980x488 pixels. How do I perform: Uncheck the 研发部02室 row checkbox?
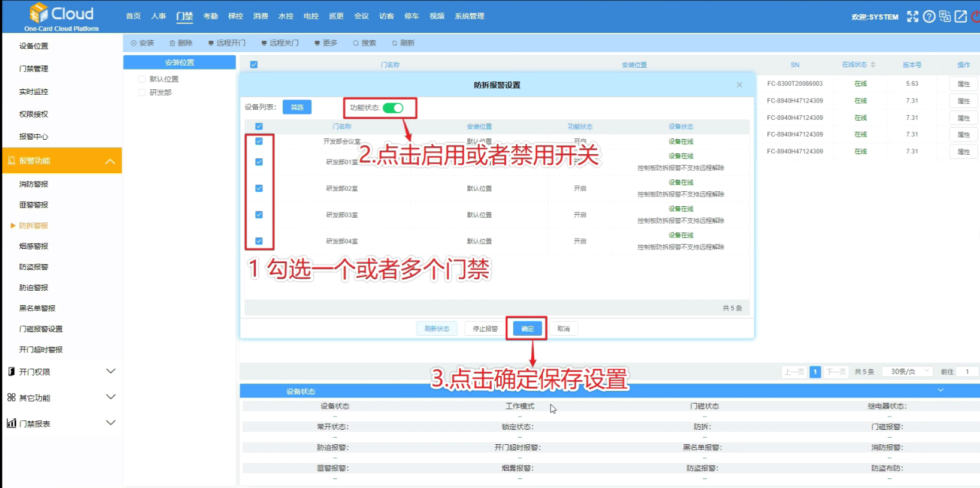(259, 188)
